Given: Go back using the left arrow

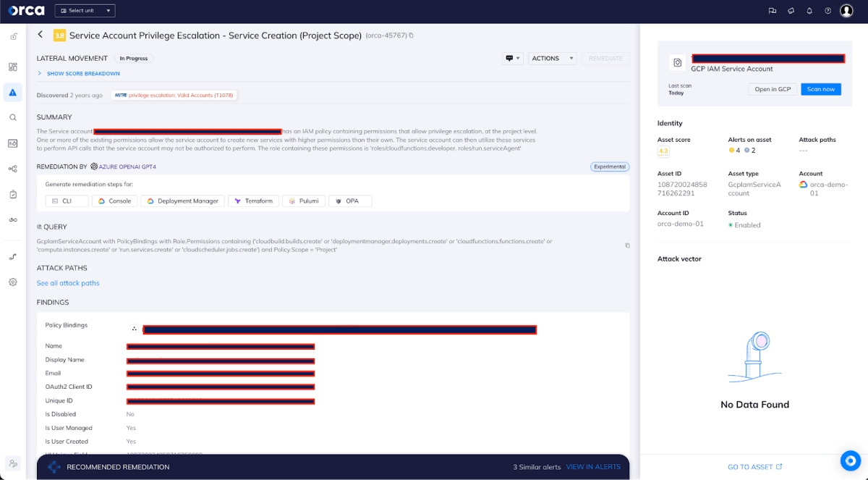Looking at the screenshot, I should point(41,35).
